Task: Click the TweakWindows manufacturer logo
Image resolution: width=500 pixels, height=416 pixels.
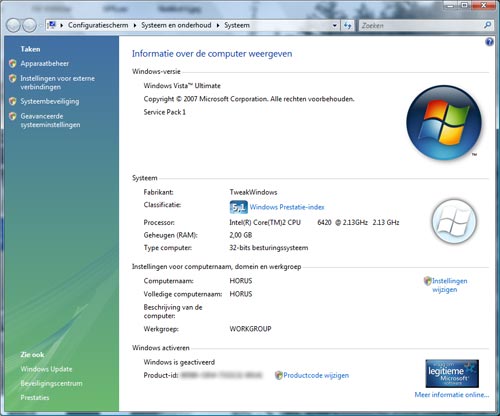Action: pyautogui.click(x=454, y=221)
